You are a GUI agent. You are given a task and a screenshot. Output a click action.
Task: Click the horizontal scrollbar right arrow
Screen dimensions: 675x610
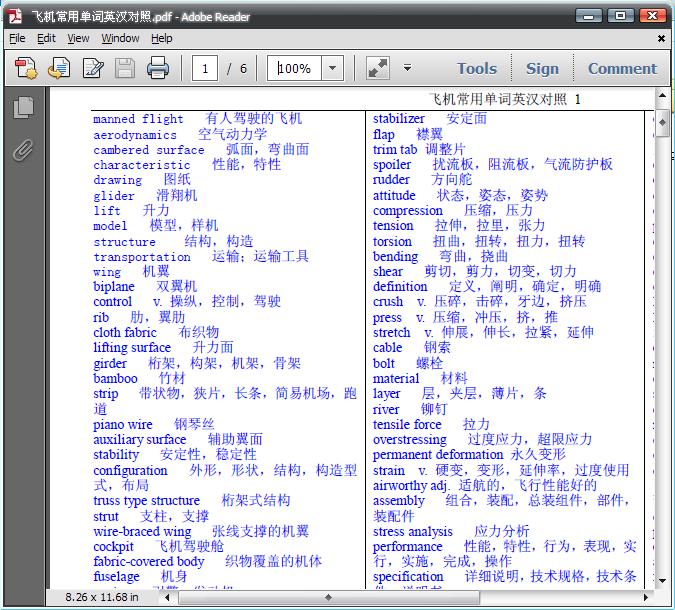(x=645, y=597)
